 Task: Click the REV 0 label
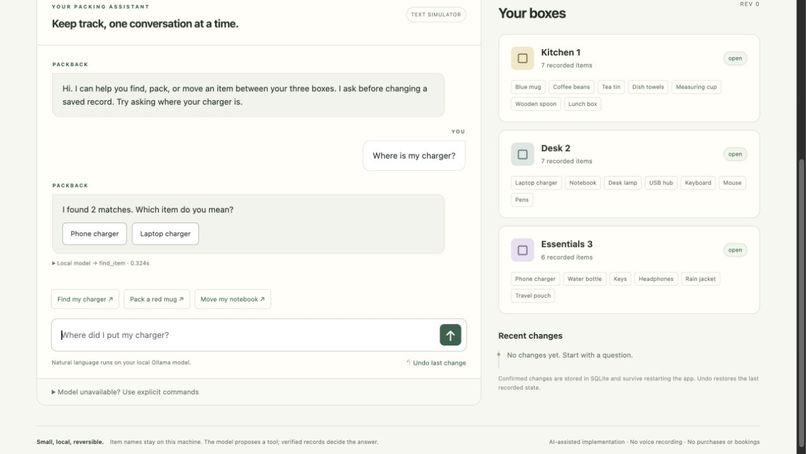[x=749, y=4]
